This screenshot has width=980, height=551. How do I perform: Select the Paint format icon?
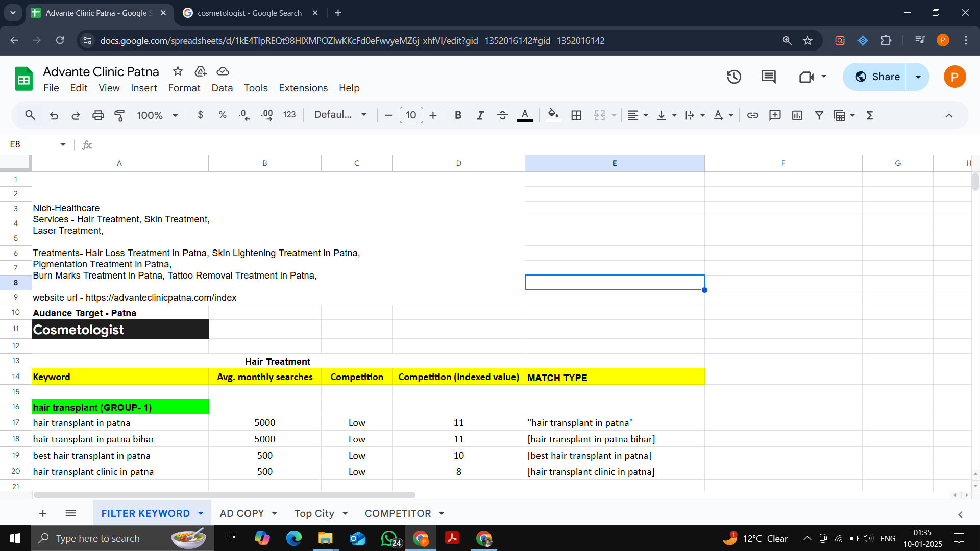[119, 115]
